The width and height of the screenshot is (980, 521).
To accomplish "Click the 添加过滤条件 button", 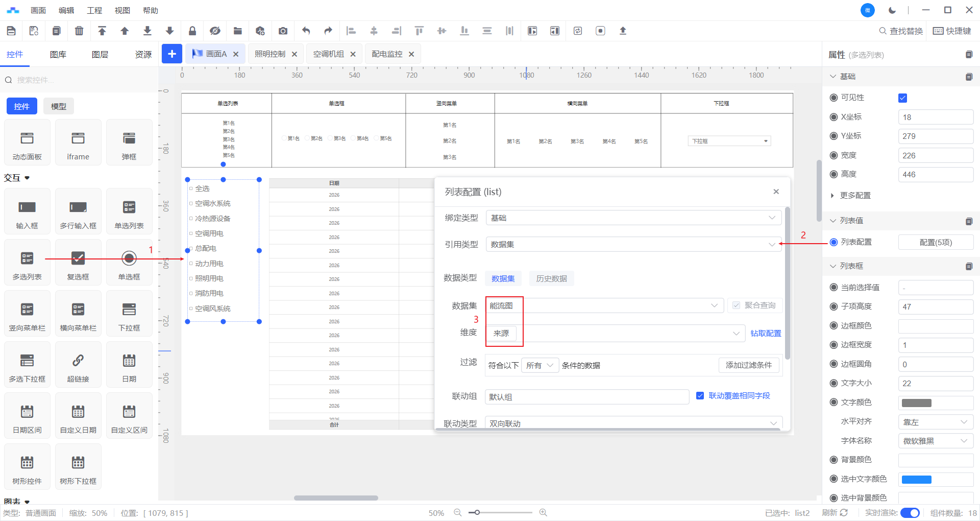I will click(748, 365).
